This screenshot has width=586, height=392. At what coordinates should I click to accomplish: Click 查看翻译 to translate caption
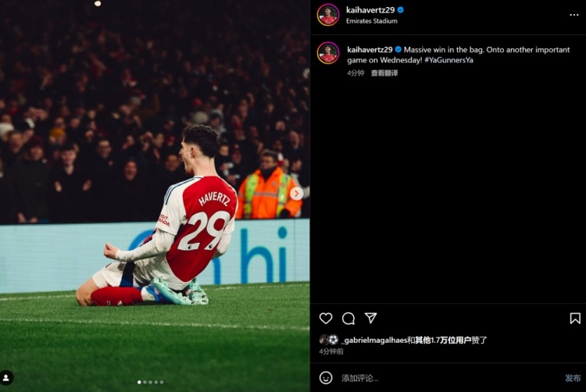pyautogui.click(x=384, y=73)
